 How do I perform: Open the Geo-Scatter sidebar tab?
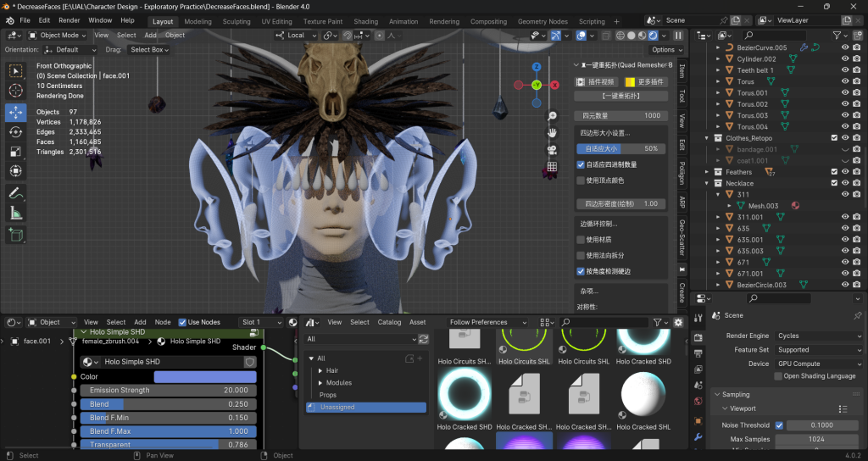click(682, 237)
